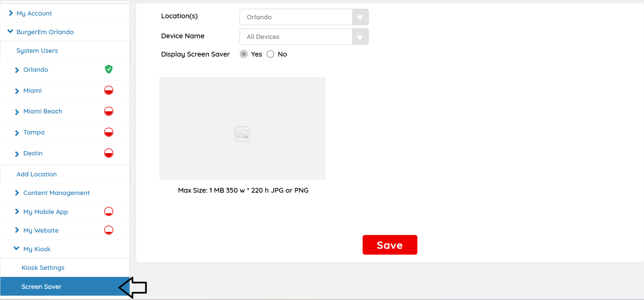This screenshot has width=644, height=300.
Task: Click the status circle icon for My Mobile App
Action: [x=109, y=212]
